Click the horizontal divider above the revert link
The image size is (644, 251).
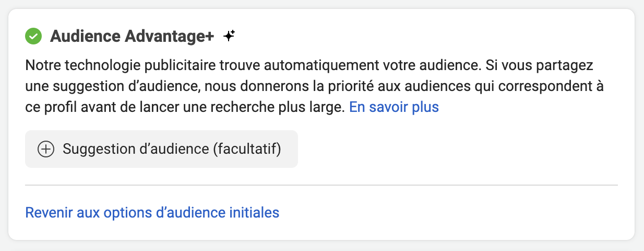(321, 185)
